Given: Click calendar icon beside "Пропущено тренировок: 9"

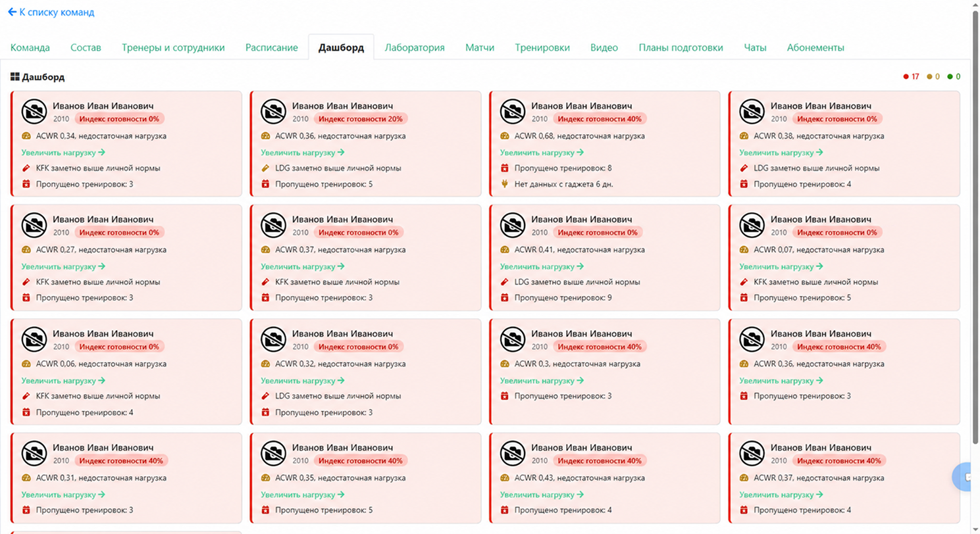Looking at the screenshot, I should [x=505, y=298].
